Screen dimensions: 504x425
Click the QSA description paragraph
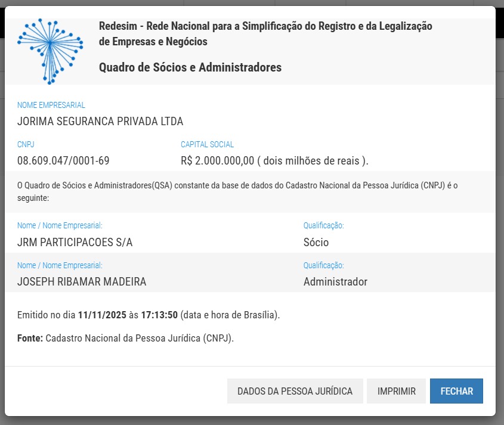[x=237, y=191]
